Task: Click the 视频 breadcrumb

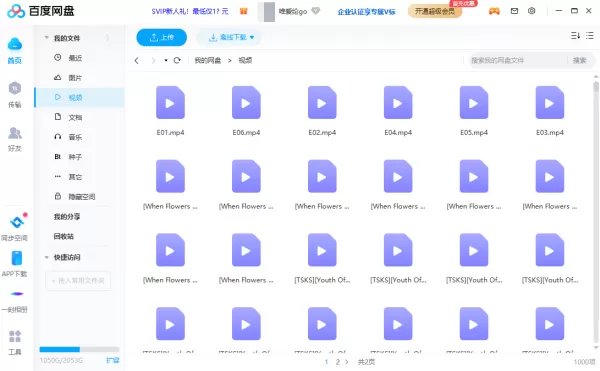Action: click(x=245, y=60)
